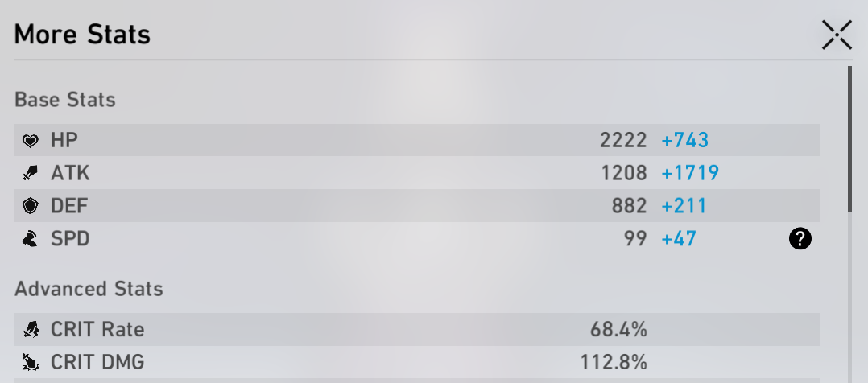The height and width of the screenshot is (383, 868).
Task: Click the More Stats title
Action: pos(82,35)
